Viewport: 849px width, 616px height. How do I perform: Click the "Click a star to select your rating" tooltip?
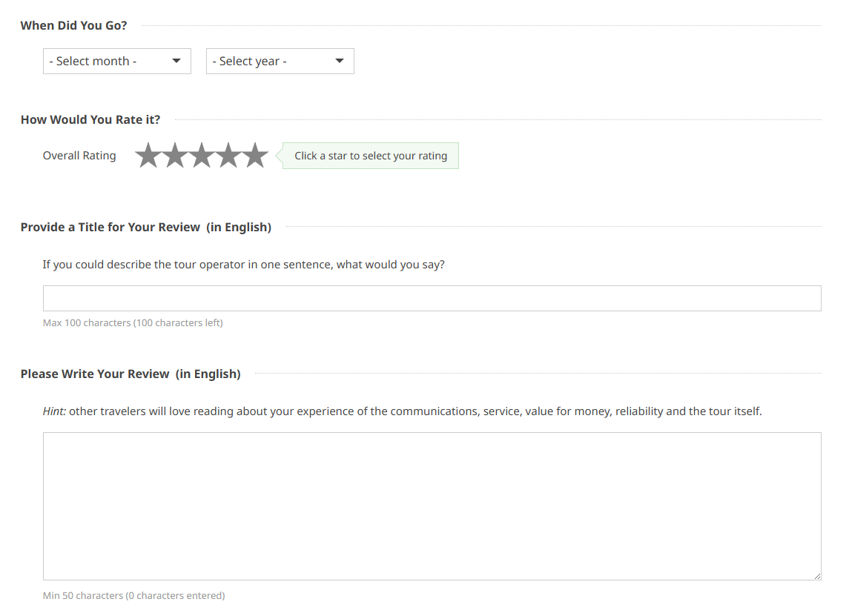pos(371,156)
